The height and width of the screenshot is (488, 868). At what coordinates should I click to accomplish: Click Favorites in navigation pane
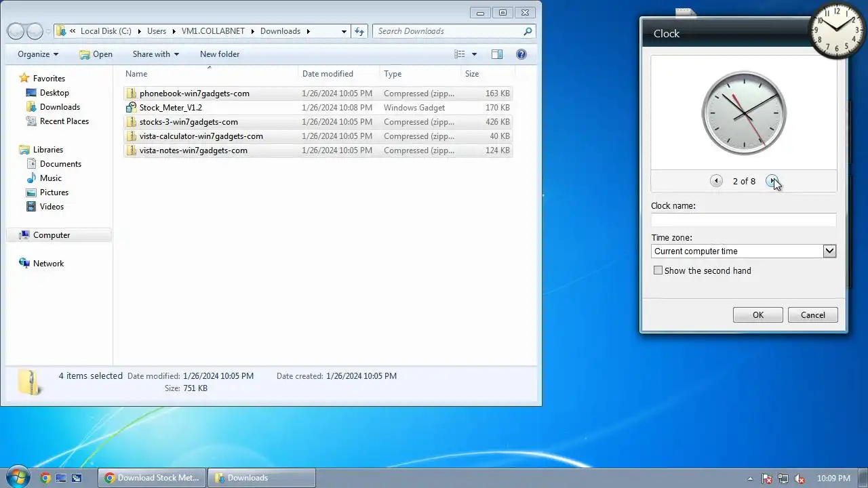tap(49, 79)
